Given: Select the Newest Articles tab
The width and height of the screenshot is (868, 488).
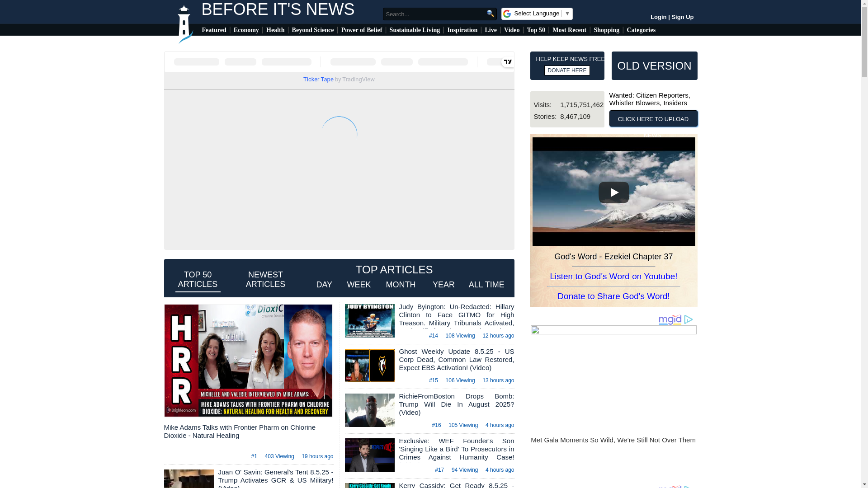Looking at the screenshot, I should coord(265,280).
